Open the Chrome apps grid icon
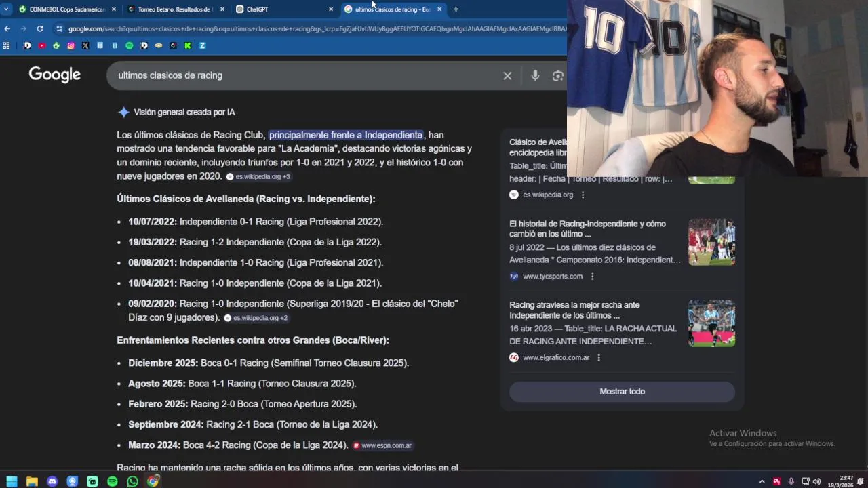 (6, 45)
